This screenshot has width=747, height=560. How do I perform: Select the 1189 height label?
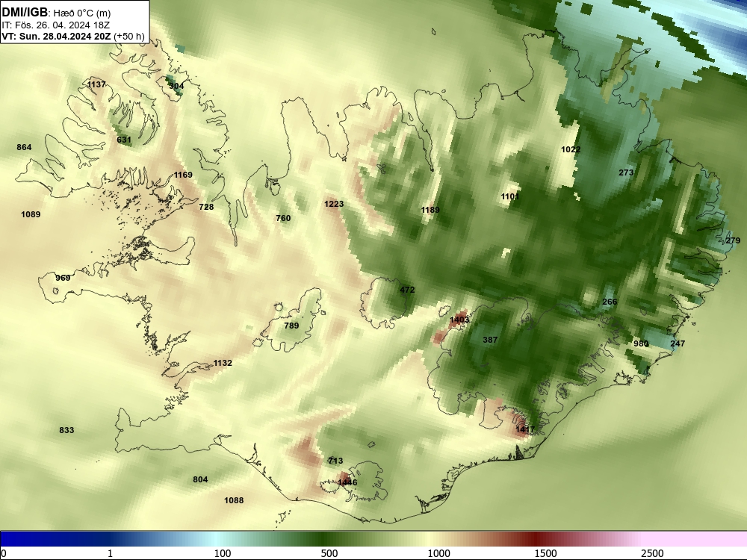pyautogui.click(x=430, y=210)
